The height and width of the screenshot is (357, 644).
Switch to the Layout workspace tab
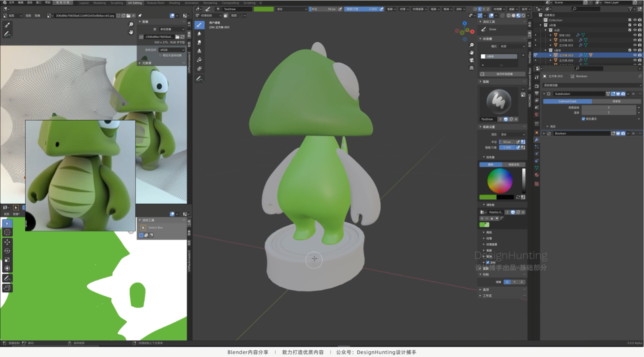click(84, 3)
